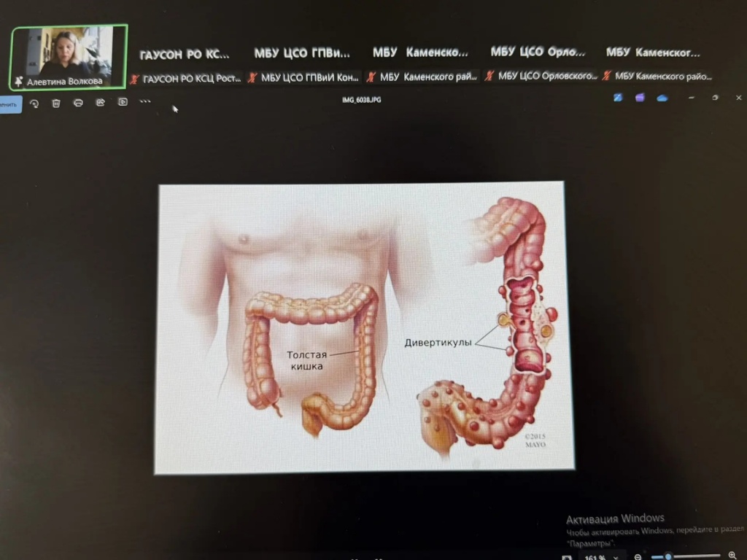Image resolution: width=747 pixels, height=560 pixels.
Task: Open the share icon in toolbar
Action: click(100, 103)
